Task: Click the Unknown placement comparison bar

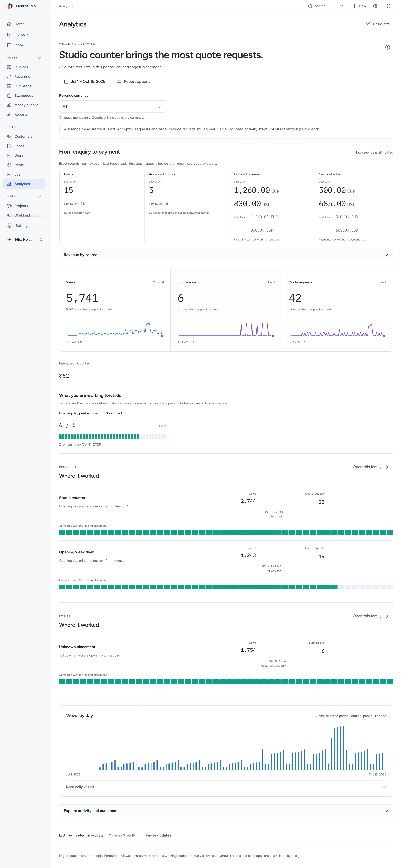Action: pyautogui.click(x=226, y=682)
